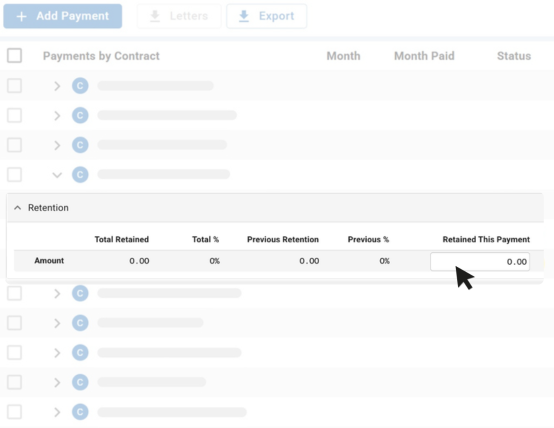The height and width of the screenshot is (428, 554).
Task: Click the Total Retained column label
Action: tap(122, 239)
